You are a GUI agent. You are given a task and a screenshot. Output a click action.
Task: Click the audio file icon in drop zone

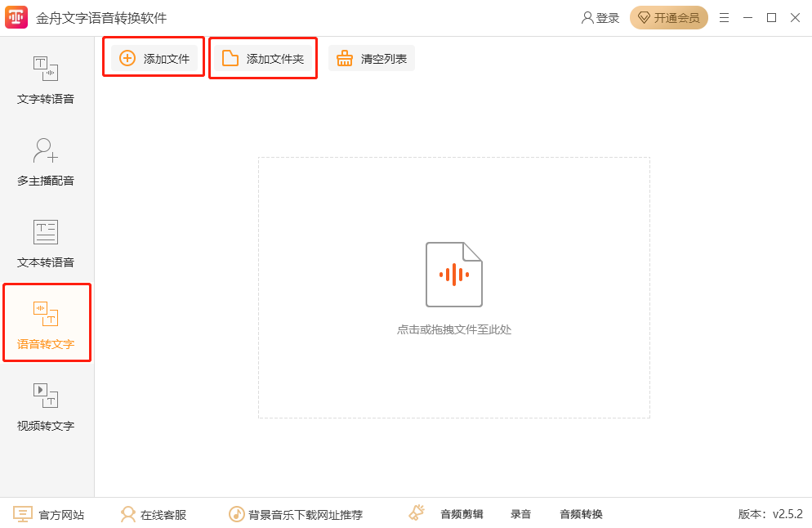pyautogui.click(x=454, y=275)
